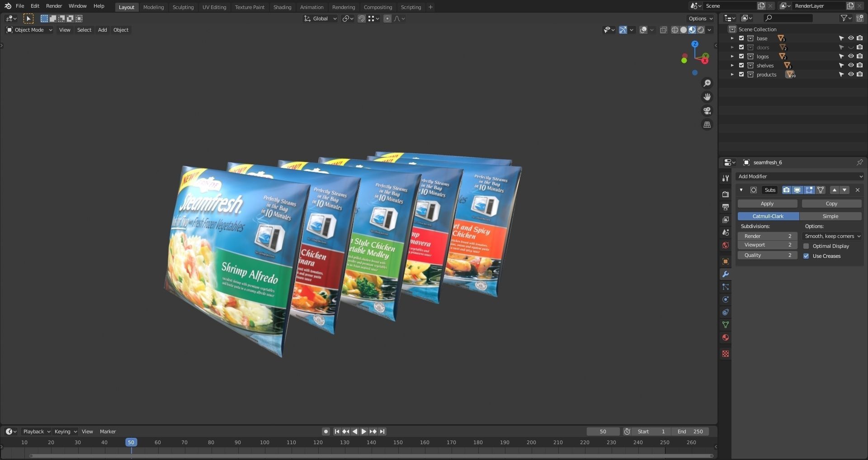The height and width of the screenshot is (460, 868).
Task: Expand the products collection tree
Action: (x=732, y=75)
